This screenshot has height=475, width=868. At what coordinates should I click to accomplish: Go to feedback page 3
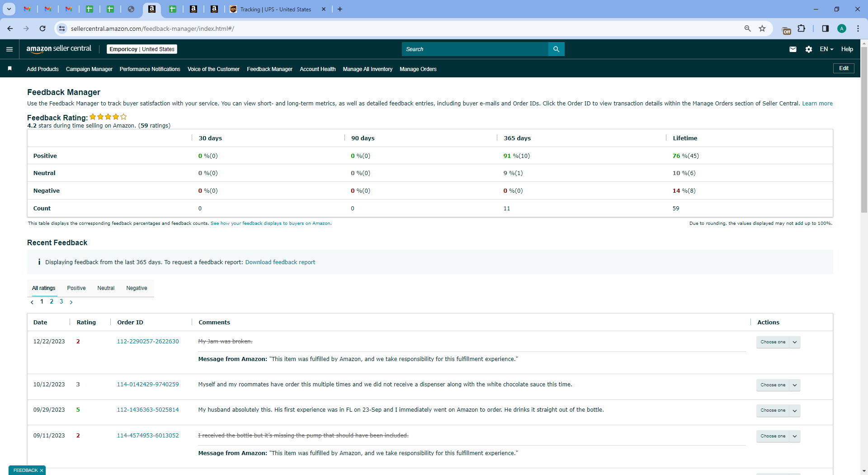pyautogui.click(x=61, y=302)
